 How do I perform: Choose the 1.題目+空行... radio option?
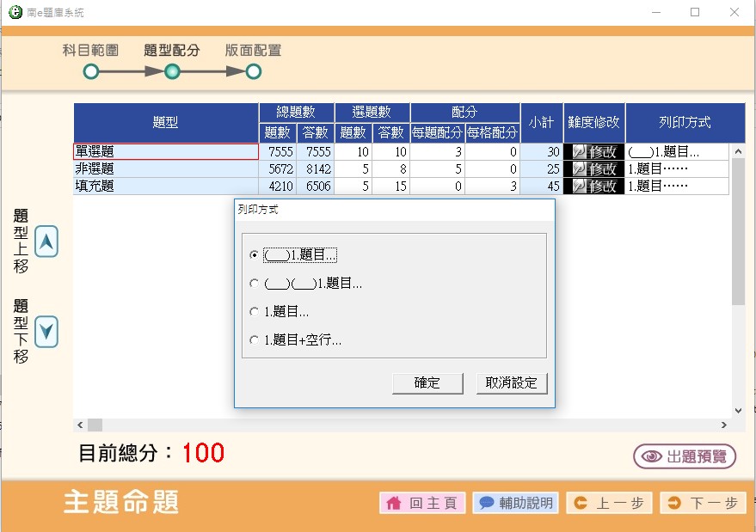254,340
